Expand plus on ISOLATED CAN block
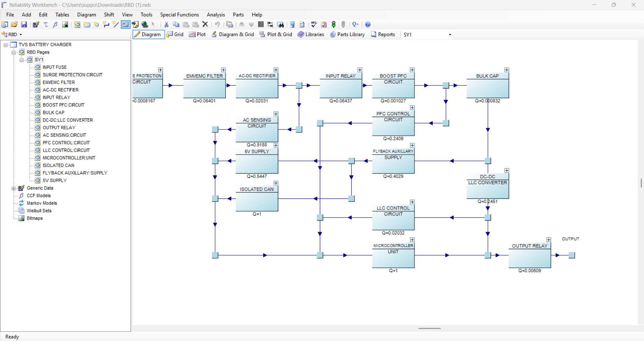The image size is (644, 341). pyautogui.click(x=276, y=183)
